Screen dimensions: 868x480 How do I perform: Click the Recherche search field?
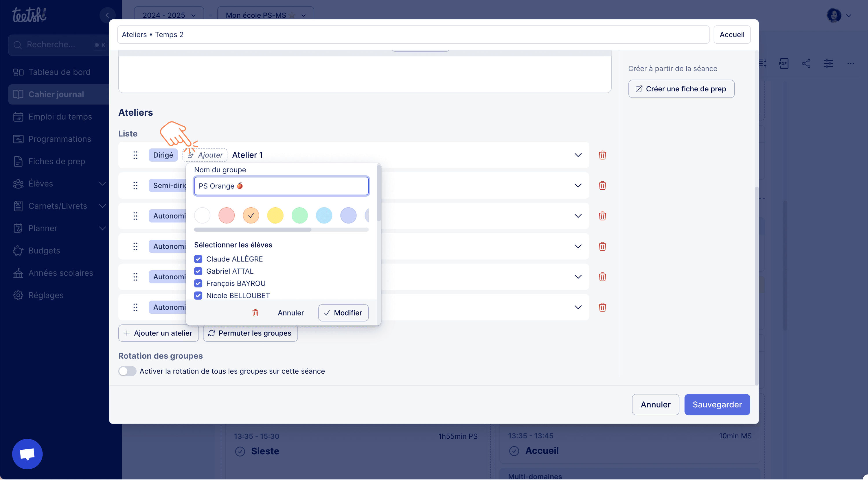pyautogui.click(x=59, y=45)
